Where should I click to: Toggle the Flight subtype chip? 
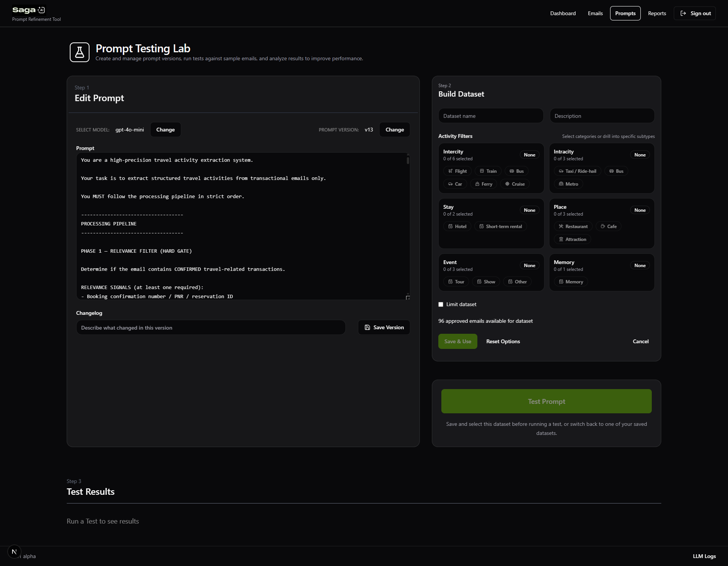coord(457,171)
